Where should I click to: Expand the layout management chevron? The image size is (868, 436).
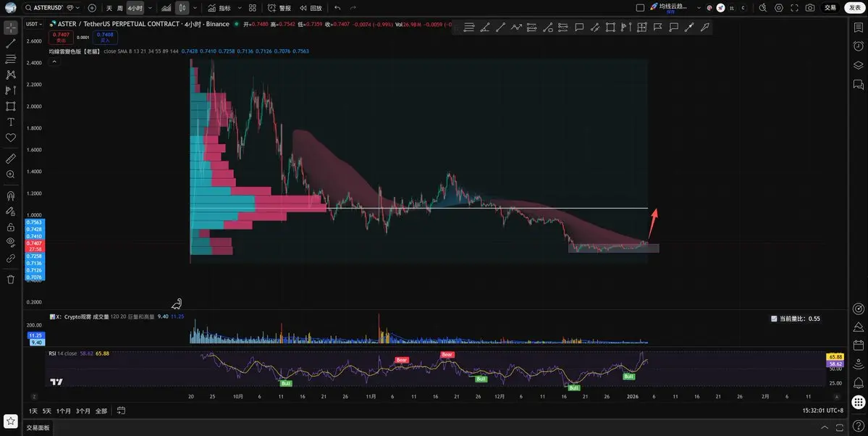coord(699,8)
